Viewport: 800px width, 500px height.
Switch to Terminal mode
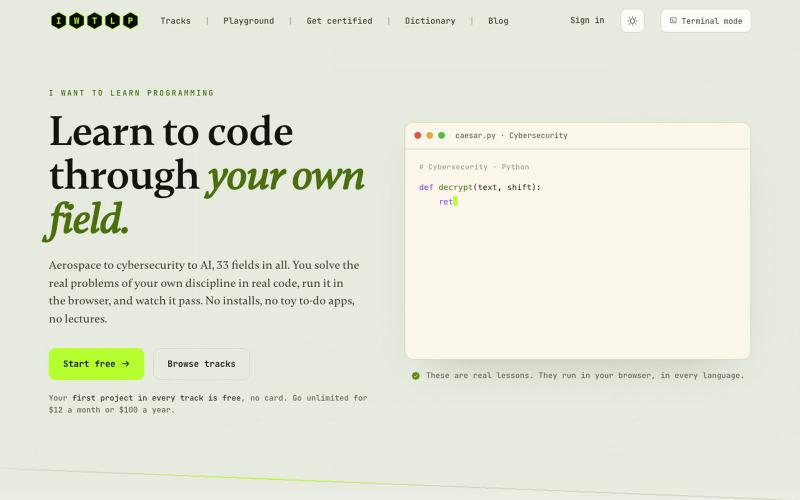coord(706,21)
